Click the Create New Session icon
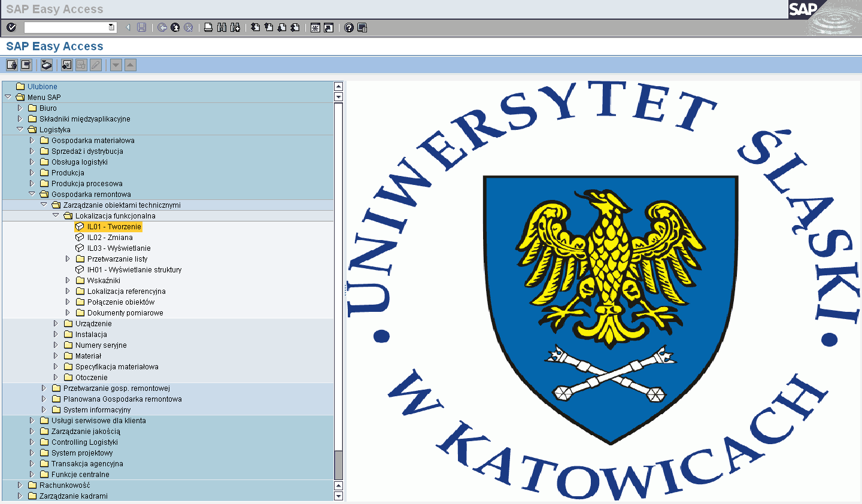Image resolution: width=862 pixels, height=504 pixels. tap(315, 28)
